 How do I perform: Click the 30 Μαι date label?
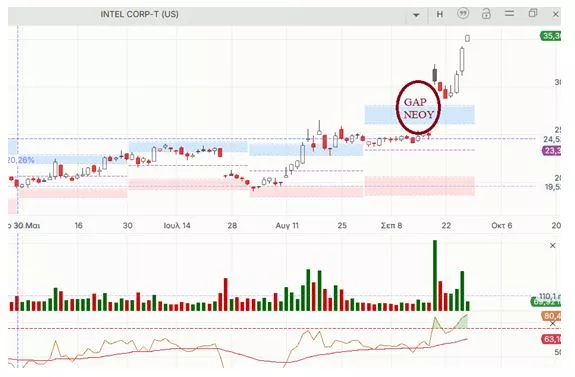click(x=26, y=226)
